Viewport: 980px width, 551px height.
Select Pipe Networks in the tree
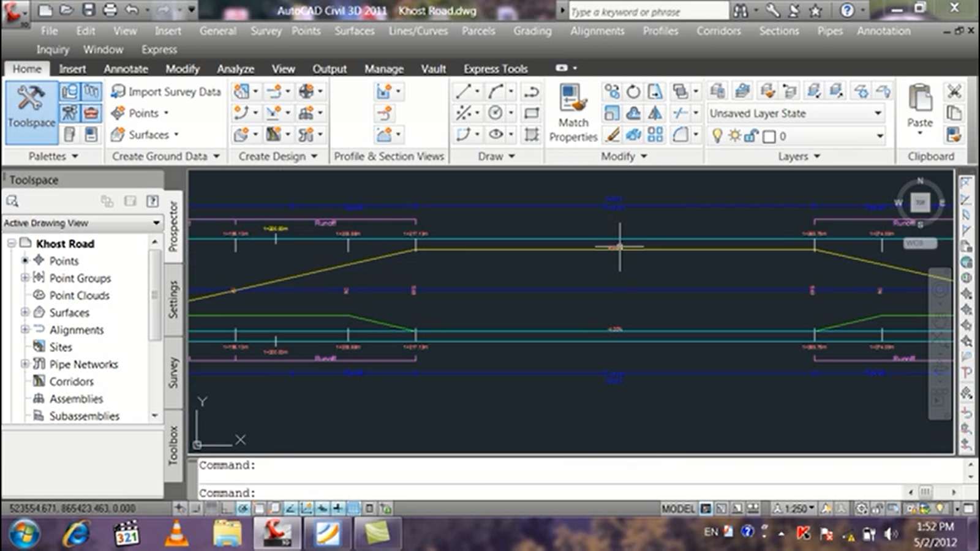83,364
